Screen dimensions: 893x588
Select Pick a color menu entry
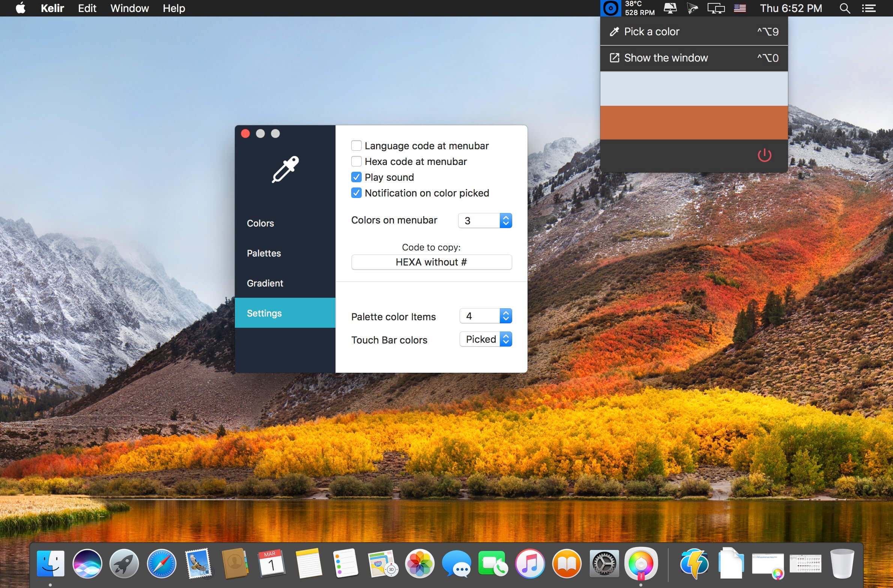pyautogui.click(x=694, y=31)
